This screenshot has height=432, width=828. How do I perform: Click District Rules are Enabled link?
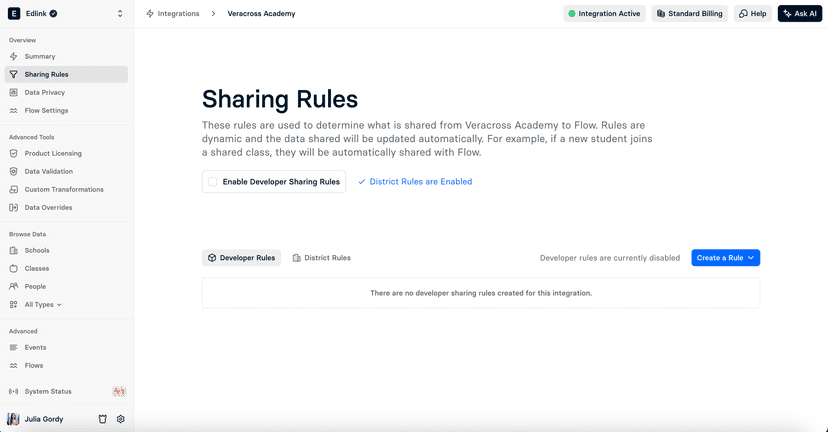(420, 182)
